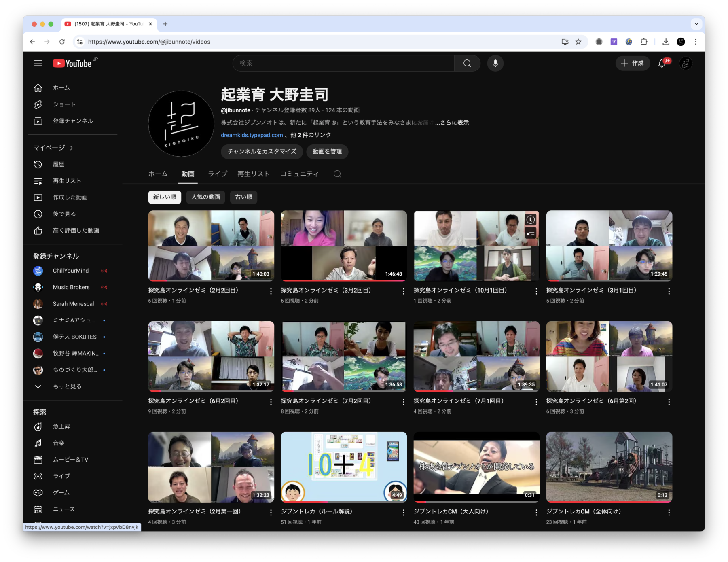Select the 新しい順 sort chip
This screenshot has width=728, height=562.
(165, 197)
